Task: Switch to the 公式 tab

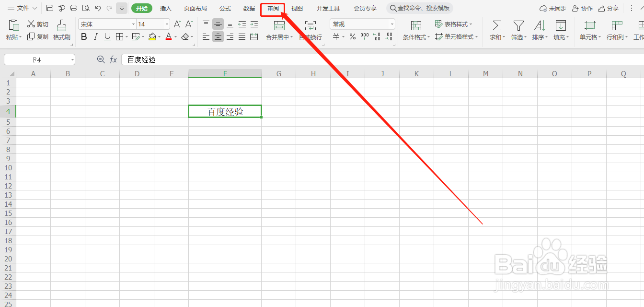Action: point(225,8)
